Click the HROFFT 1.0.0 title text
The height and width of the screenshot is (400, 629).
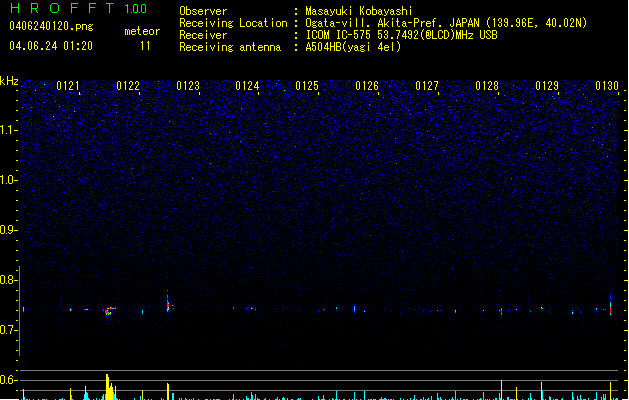(78, 8)
